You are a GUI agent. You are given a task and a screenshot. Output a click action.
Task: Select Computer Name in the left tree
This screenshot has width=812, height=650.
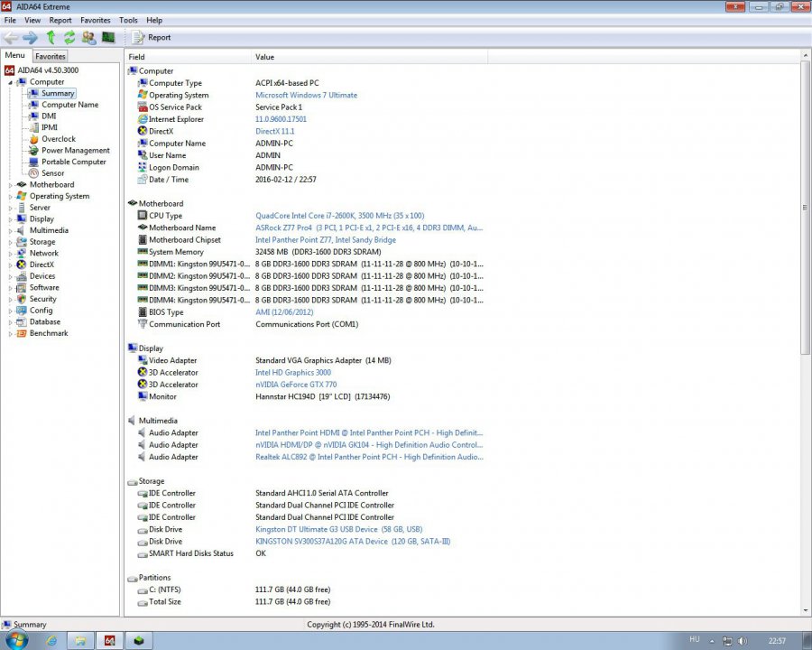click(x=69, y=105)
